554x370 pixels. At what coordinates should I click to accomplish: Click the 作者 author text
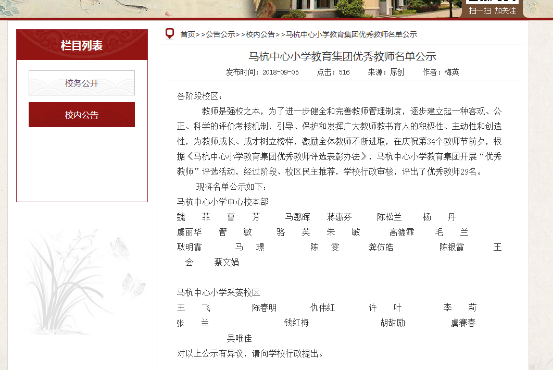[441, 72]
